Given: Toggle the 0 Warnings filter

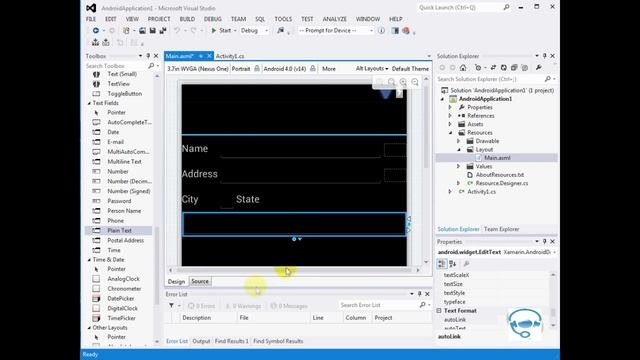Looking at the screenshot, I should click(x=243, y=306).
